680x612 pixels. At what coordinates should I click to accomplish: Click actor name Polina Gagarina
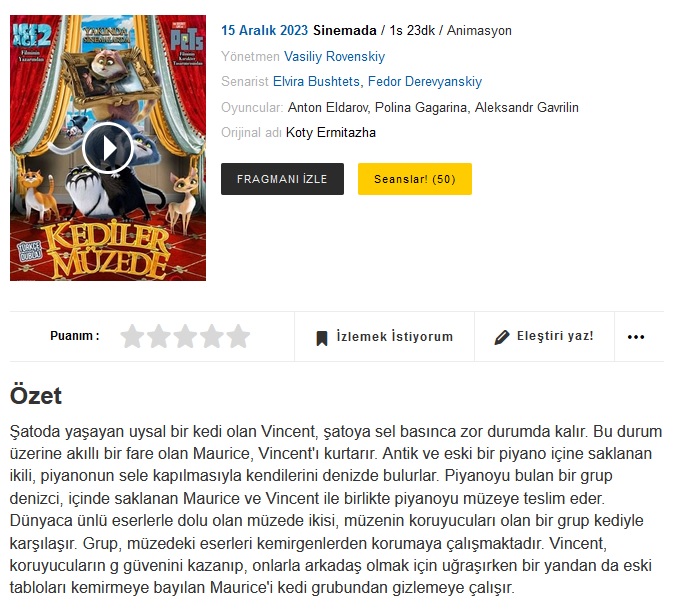[x=421, y=107]
